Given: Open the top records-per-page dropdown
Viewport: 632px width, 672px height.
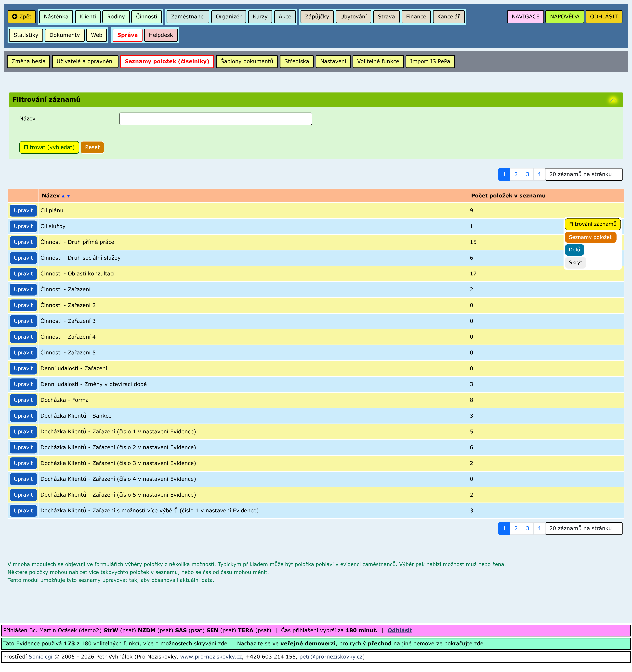Looking at the screenshot, I should pos(583,174).
